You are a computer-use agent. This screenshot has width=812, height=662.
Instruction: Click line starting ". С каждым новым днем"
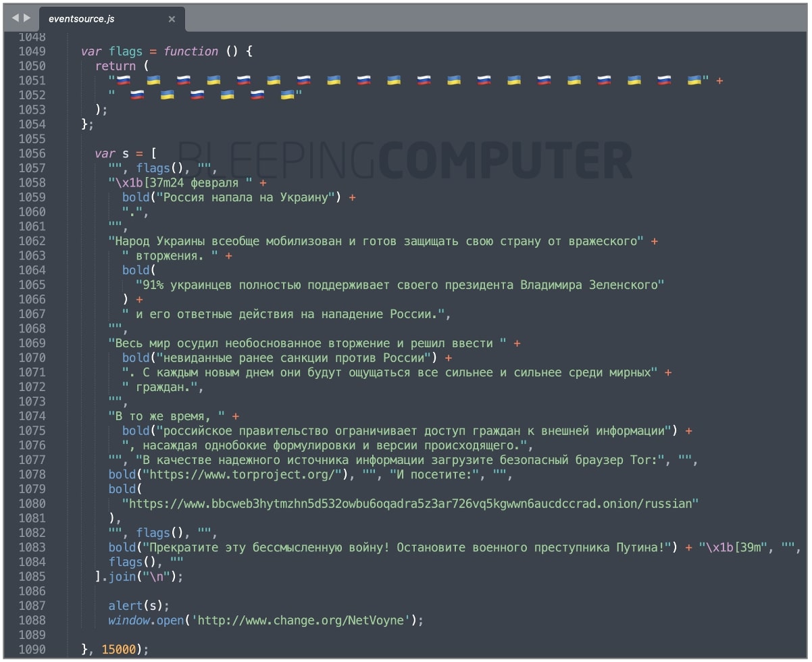[397, 372]
